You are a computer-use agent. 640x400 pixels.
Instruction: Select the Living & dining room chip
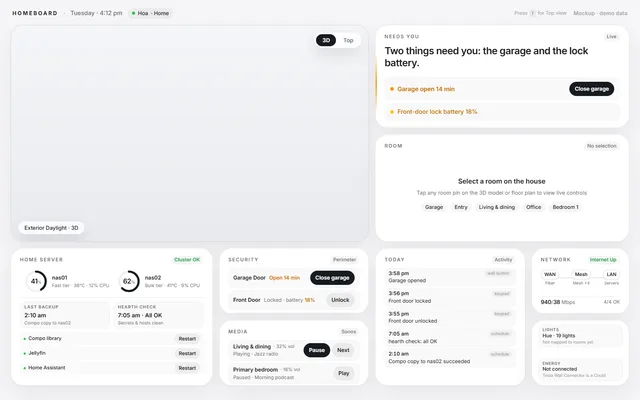tap(497, 207)
